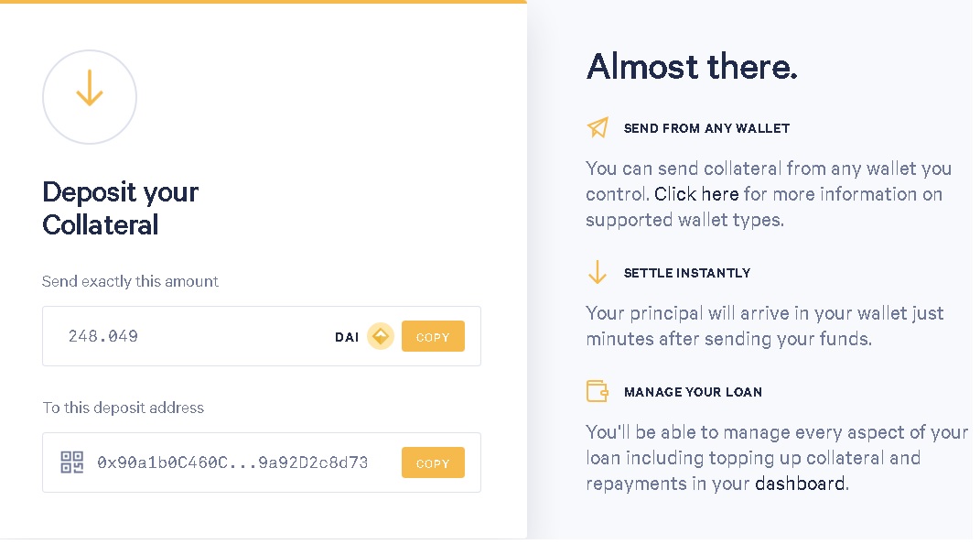Click the paper plane send icon
980x544 pixels.
[x=598, y=127]
